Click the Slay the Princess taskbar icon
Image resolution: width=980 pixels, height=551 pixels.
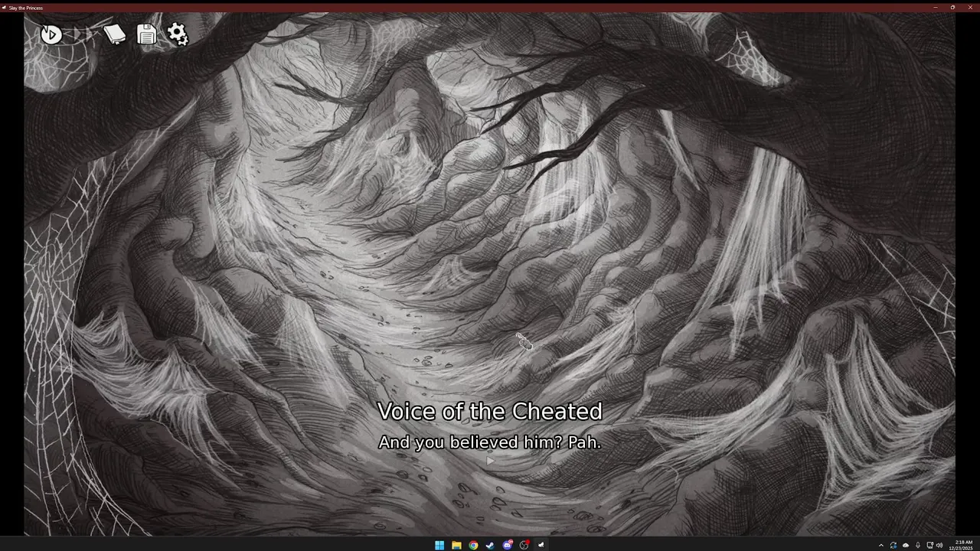point(541,545)
